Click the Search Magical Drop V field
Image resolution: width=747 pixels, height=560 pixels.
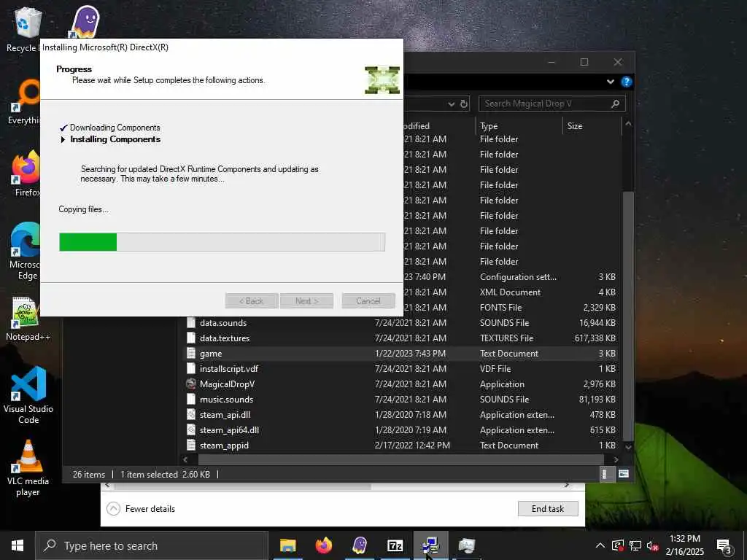point(551,104)
